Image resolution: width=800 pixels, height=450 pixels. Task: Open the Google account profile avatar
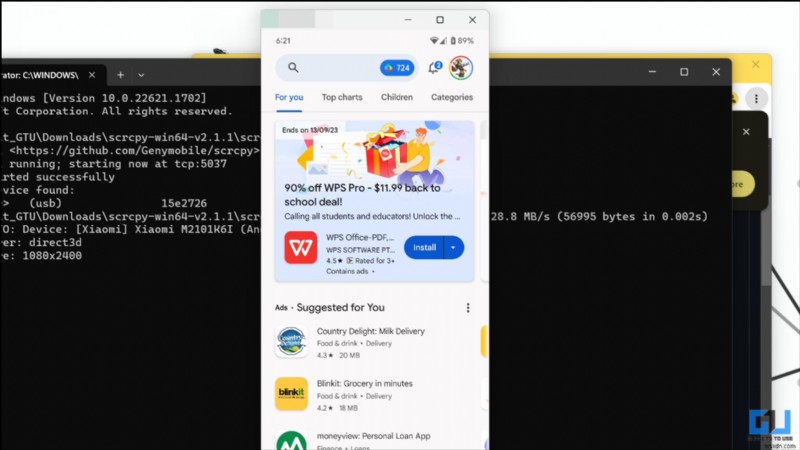click(461, 67)
